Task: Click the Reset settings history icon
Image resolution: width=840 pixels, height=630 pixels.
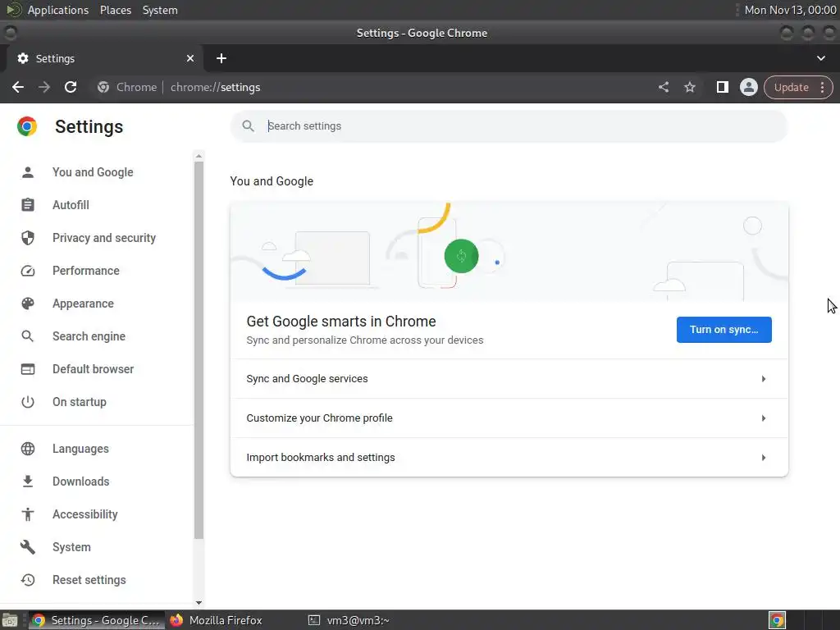Action: tap(28, 580)
